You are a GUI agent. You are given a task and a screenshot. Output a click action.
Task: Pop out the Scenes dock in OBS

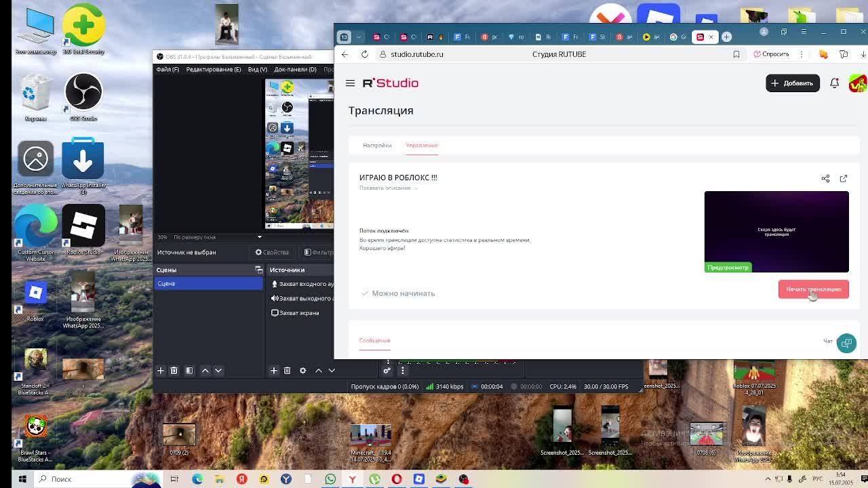[x=258, y=270]
